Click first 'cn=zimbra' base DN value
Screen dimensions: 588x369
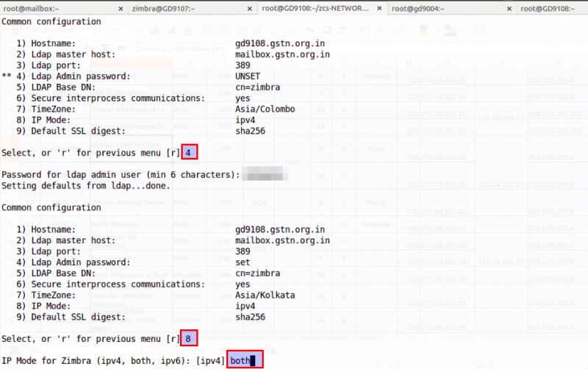[258, 87]
